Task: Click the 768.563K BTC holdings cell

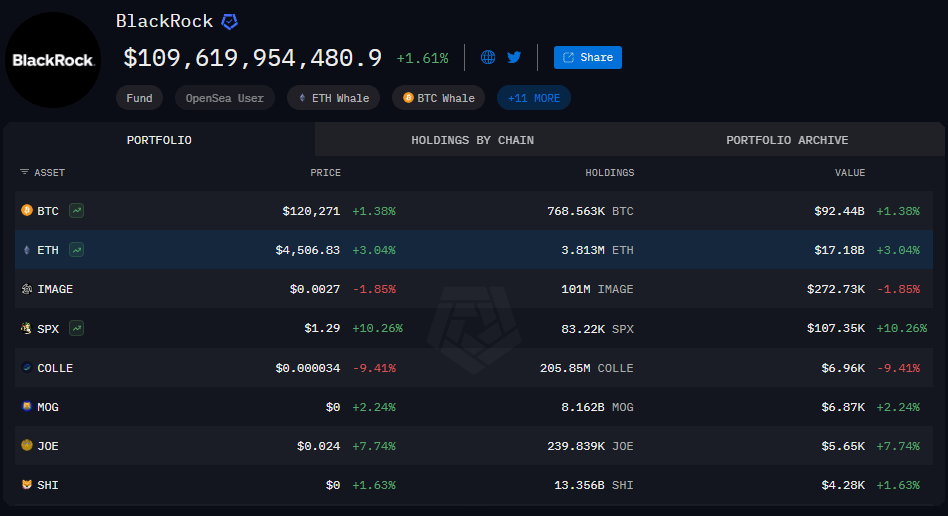Action: [x=590, y=211]
